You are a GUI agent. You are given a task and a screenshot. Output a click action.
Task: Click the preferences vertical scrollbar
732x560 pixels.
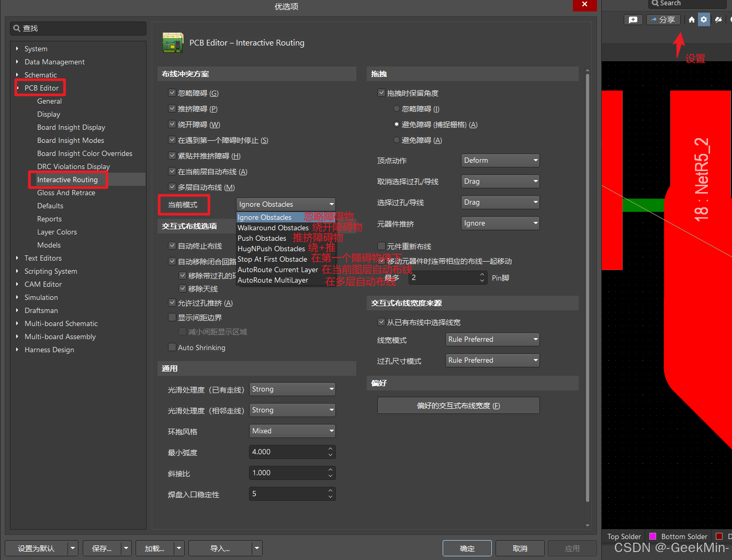click(x=588, y=288)
